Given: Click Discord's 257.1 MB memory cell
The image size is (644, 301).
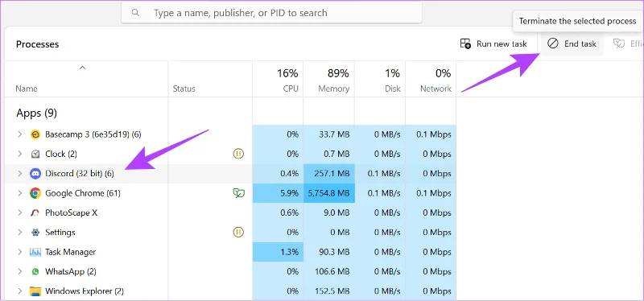Looking at the screenshot, I should pyautogui.click(x=329, y=174).
